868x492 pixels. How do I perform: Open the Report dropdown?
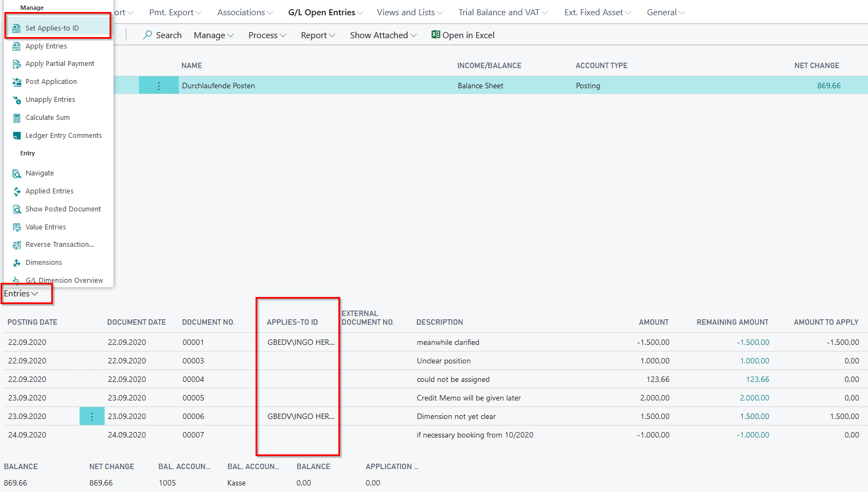click(x=318, y=35)
